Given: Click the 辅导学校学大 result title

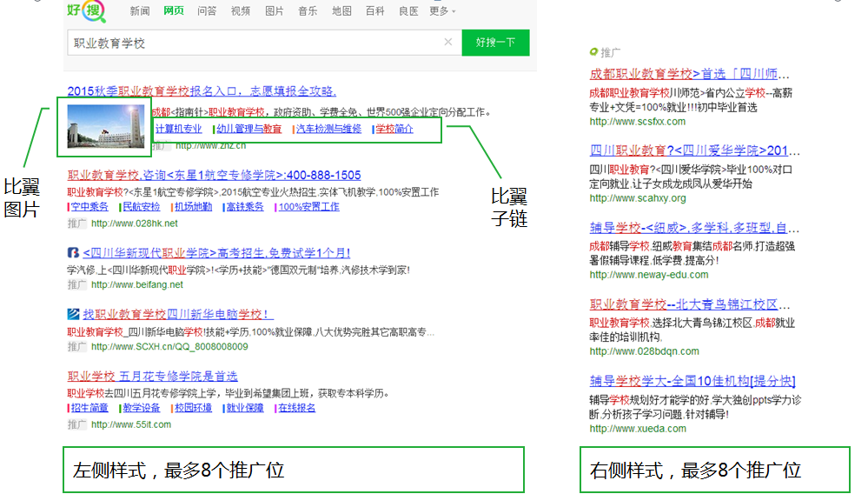Looking at the screenshot, I should [x=692, y=381].
